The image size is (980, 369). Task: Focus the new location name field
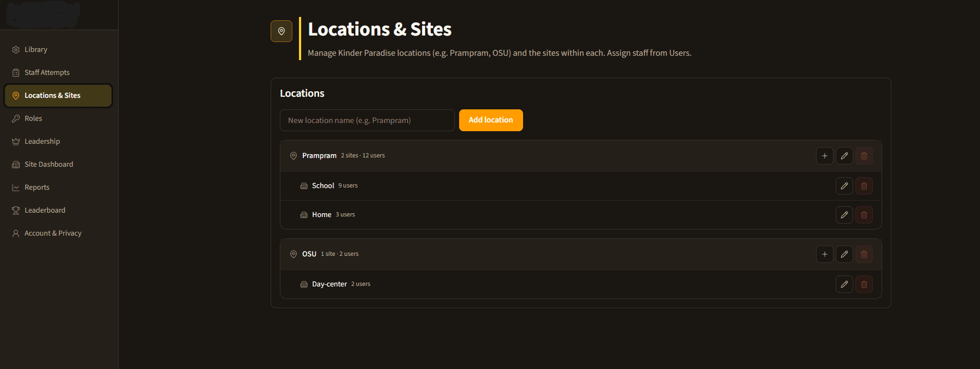(367, 120)
